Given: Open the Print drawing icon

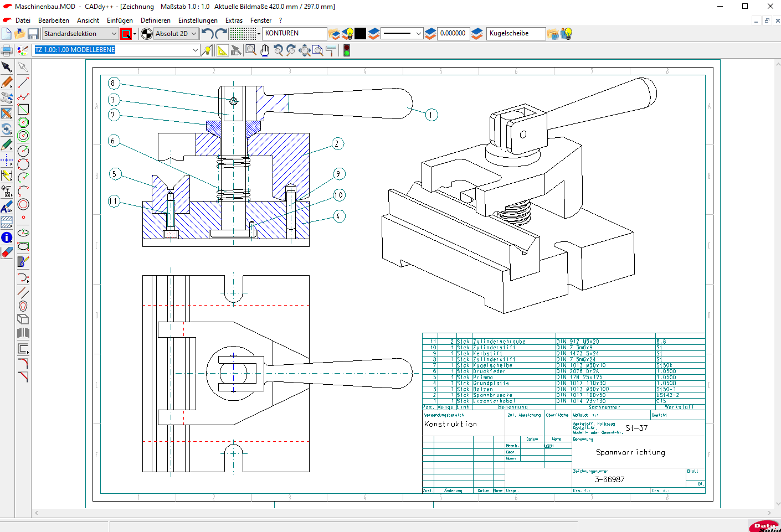Looking at the screenshot, I should tap(7, 50).
